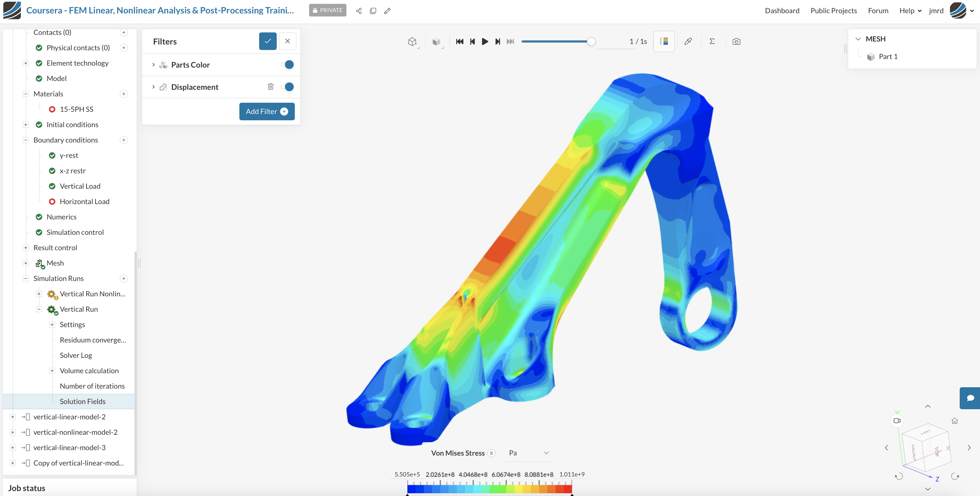Select the inspect point pipette tool

(688, 41)
